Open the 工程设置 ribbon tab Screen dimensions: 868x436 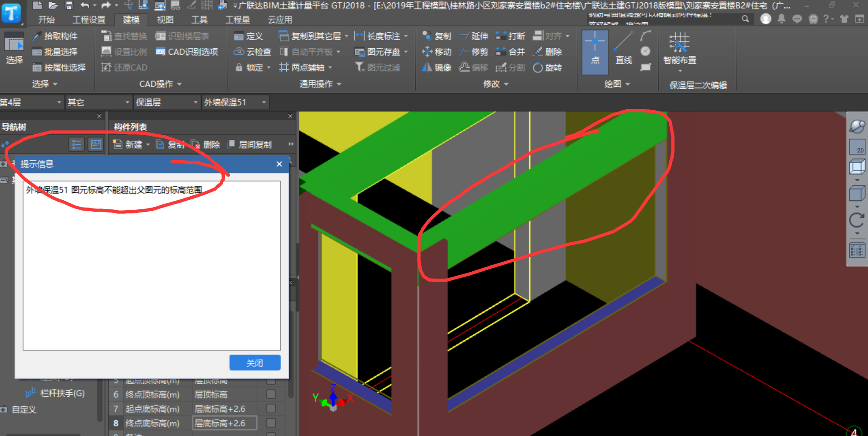pos(89,20)
